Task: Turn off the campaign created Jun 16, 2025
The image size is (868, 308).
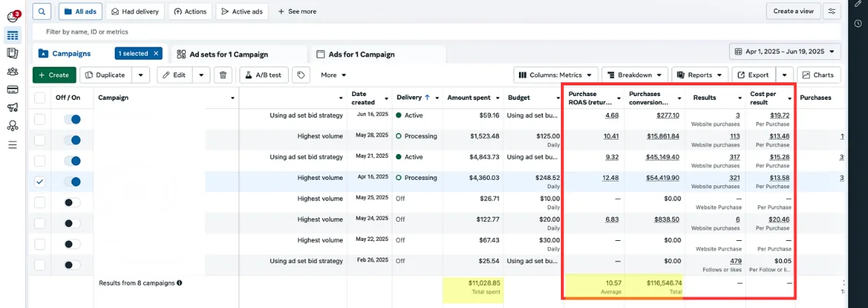Action: tap(72, 119)
